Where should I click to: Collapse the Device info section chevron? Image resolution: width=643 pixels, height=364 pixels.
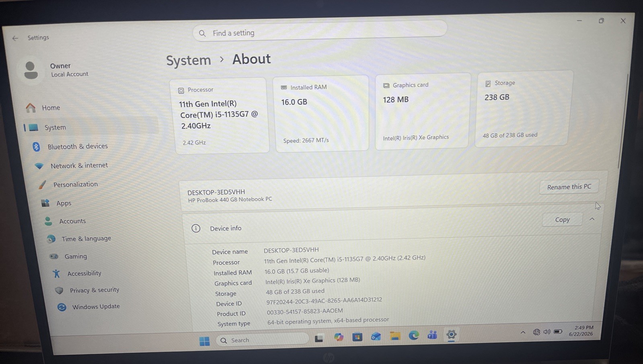coord(592,219)
